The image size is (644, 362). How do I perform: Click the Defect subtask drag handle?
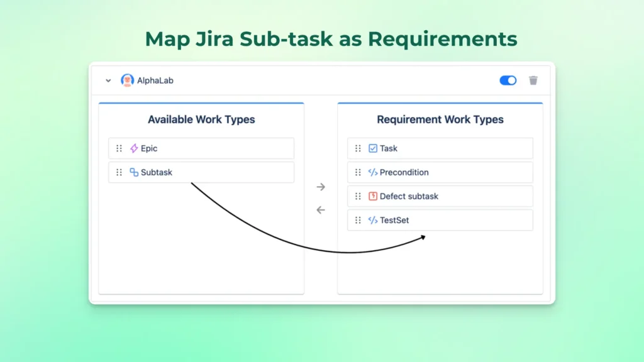358,196
